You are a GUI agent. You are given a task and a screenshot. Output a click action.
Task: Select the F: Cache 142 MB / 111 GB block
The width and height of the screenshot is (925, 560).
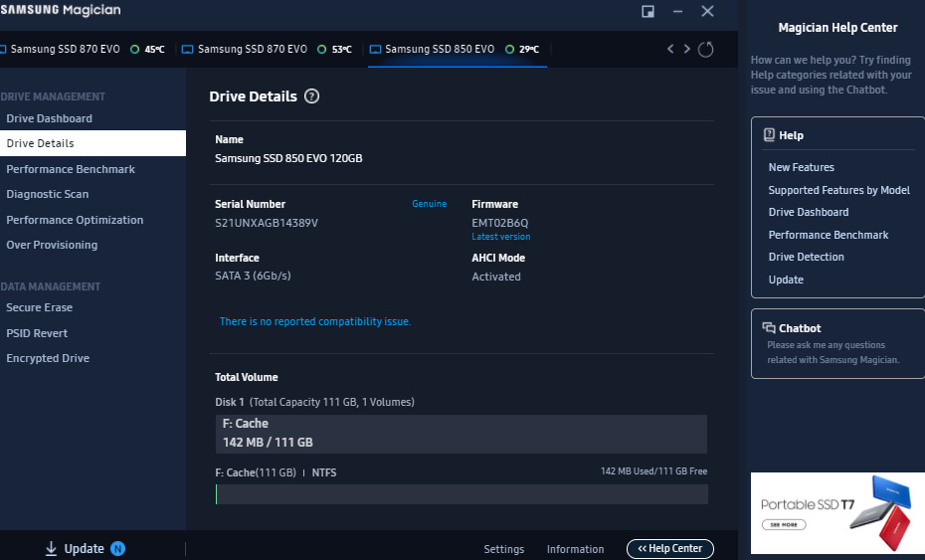[462, 434]
